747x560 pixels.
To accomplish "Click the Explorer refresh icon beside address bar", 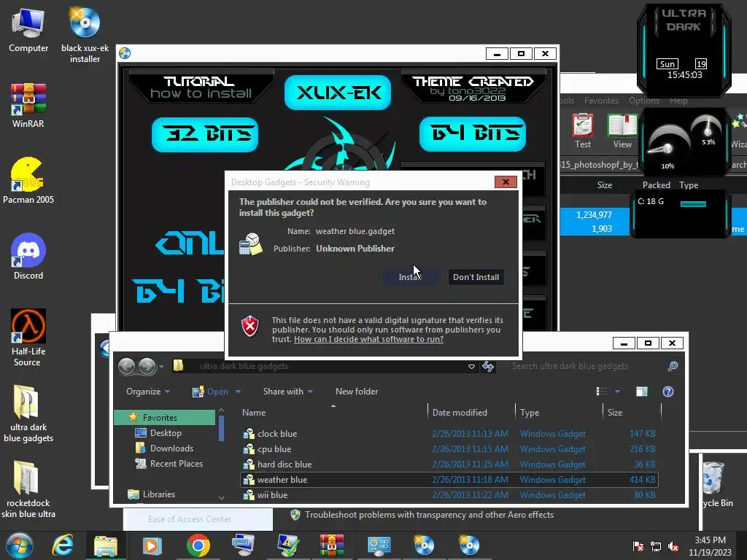I will pos(488,366).
